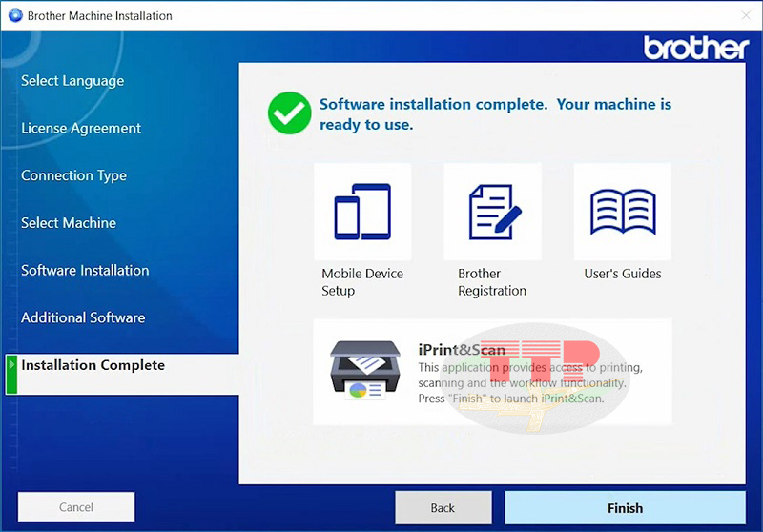Select the License Agreement step

[x=81, y=128]
